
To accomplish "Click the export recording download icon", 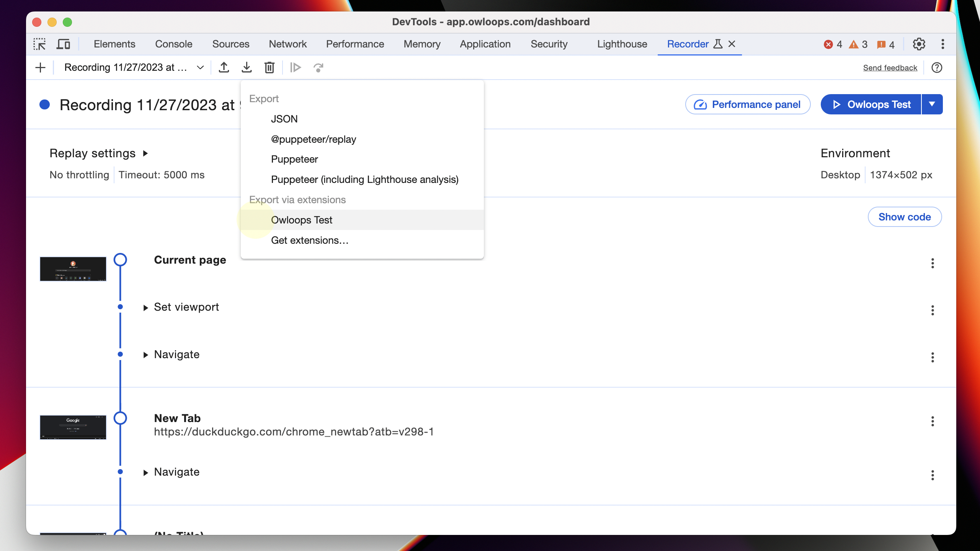I will pyautogui.click(x=247, y=68).
